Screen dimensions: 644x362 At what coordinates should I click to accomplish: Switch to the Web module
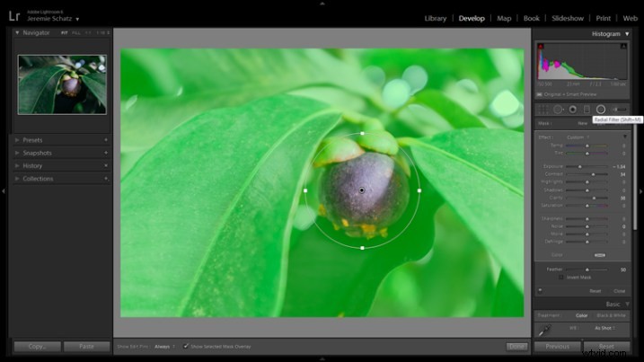click(630, 18)
